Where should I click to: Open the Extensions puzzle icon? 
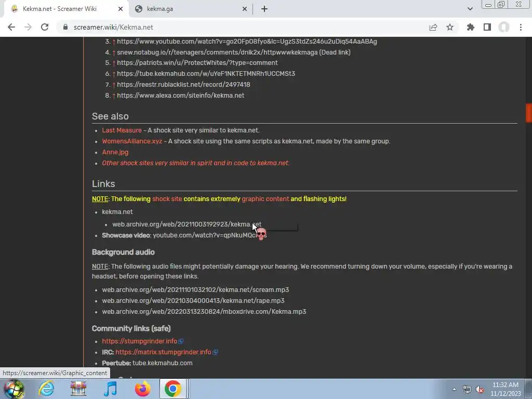click(x=471, y=27)
